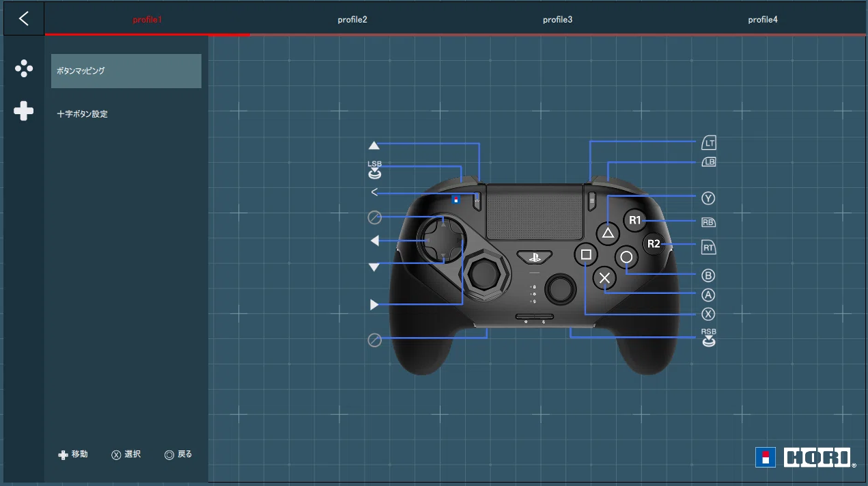Viewport: 868px width, 486px height.
Task: Click the controller's left analog stick
Action: point(485,275)
